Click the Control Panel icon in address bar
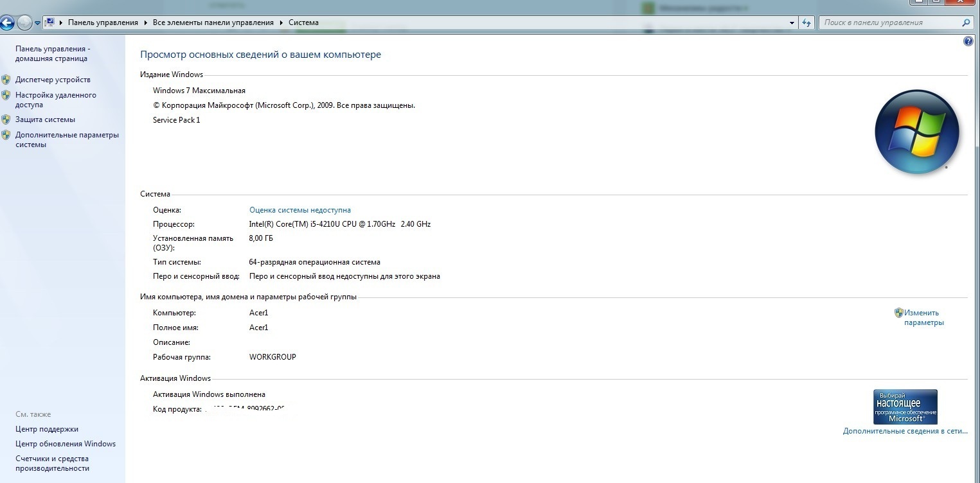The image size is (980, 483). point(49,22)
